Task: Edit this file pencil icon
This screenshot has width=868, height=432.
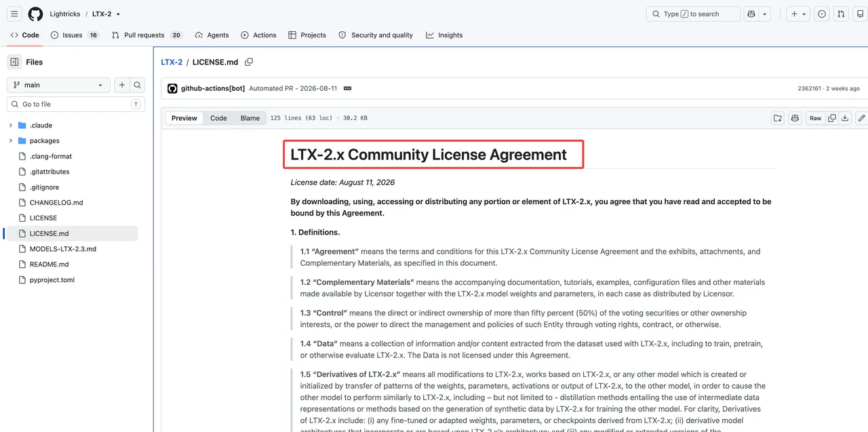Action: pyautogui.click(x=861, y=118)
